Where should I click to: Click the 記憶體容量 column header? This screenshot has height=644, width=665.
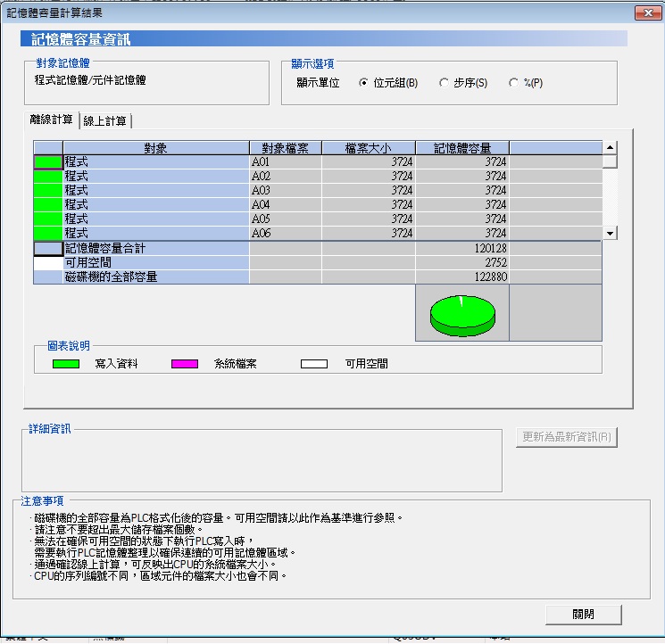[461, 148]
